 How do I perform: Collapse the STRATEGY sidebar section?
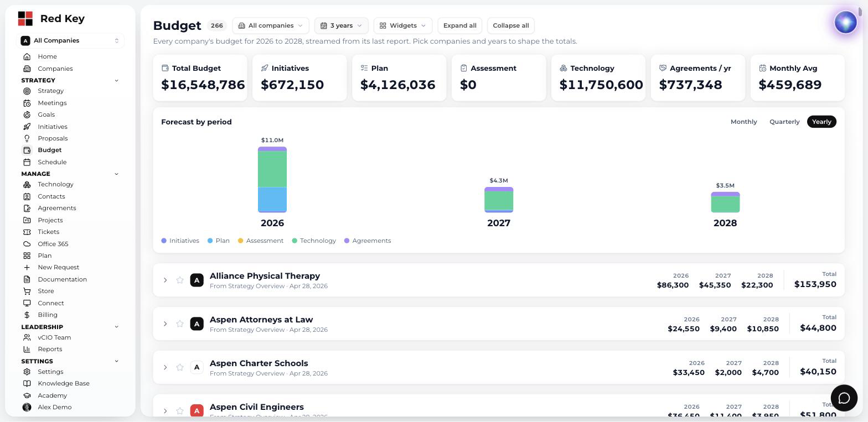116,80
